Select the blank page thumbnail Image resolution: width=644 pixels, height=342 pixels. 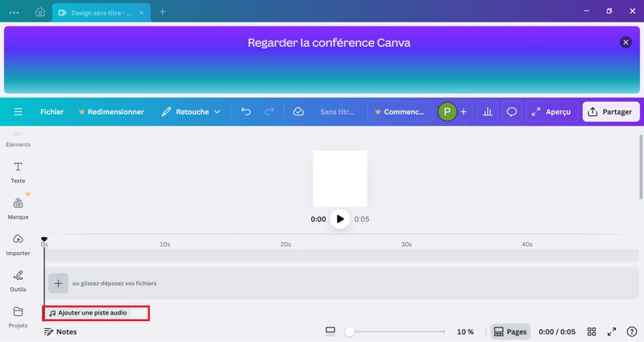(340, 178)
